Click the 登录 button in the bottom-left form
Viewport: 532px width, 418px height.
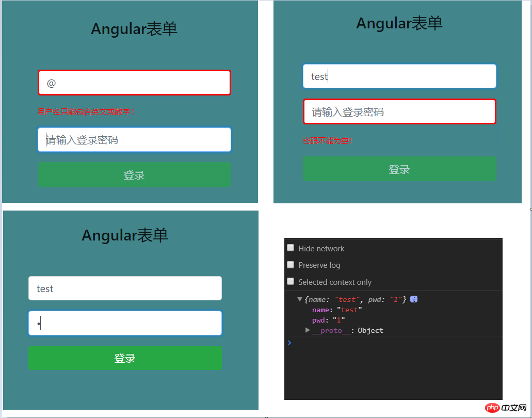coord(125,358)
